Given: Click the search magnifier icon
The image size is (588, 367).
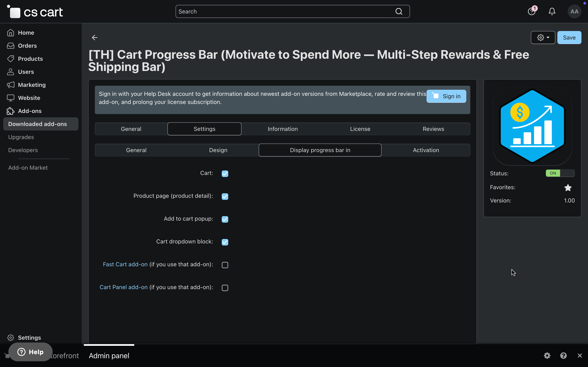Looking at the screenshot, I should [x=399, y=11].
